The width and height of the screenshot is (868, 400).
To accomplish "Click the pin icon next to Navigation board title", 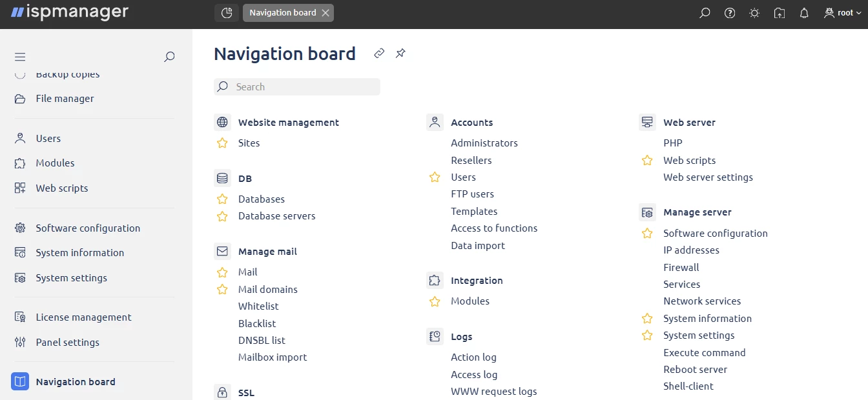I will pyautogui.click(x=400, y=54).
